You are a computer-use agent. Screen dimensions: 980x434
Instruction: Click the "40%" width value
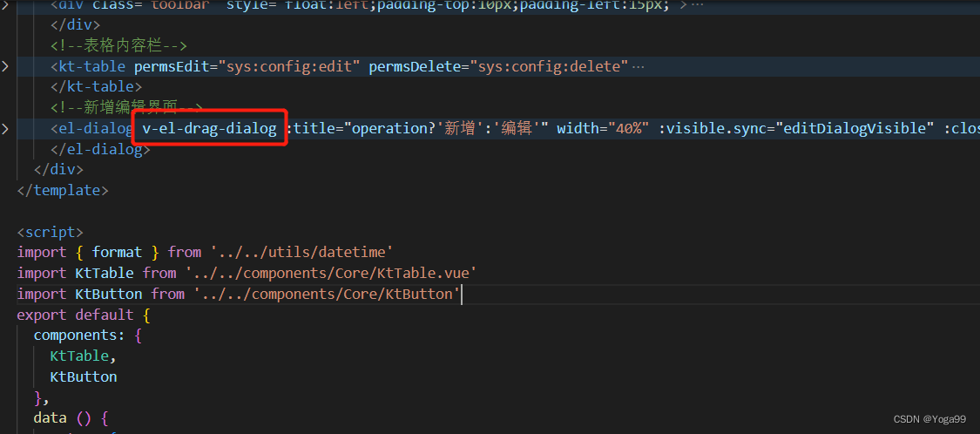coord(628,129)
